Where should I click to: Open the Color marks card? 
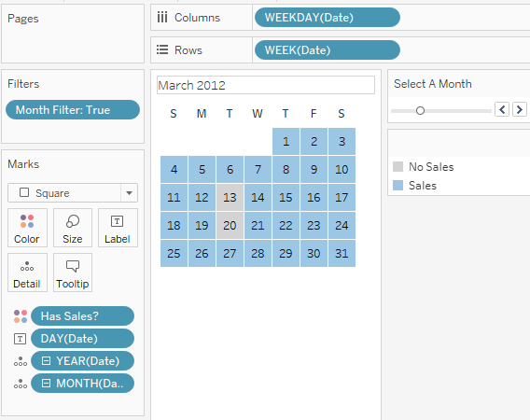27,228
